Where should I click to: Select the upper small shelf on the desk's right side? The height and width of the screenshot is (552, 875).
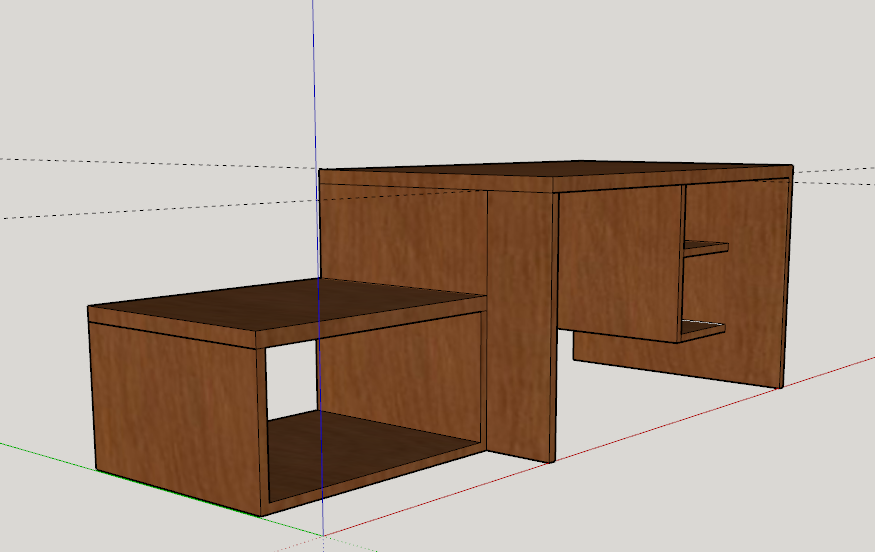705,246
